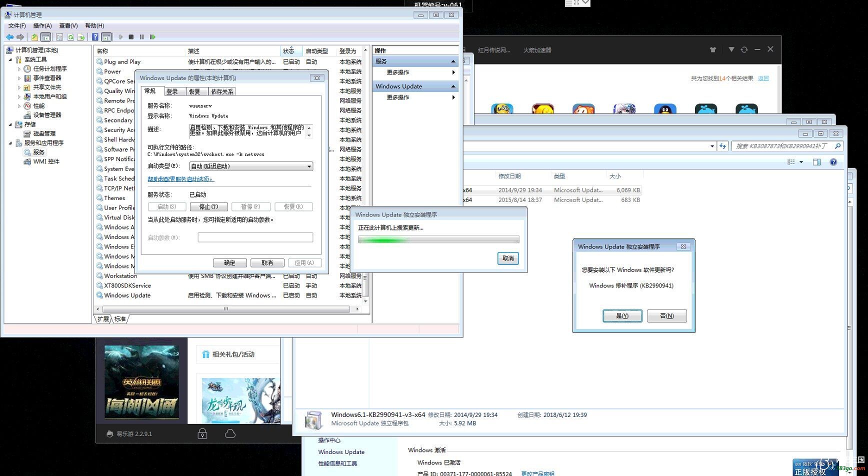This screenshot has height=476, width=868.
Task: Expand the 共享文件夹 tree node
Action: [x=19, y=87]
